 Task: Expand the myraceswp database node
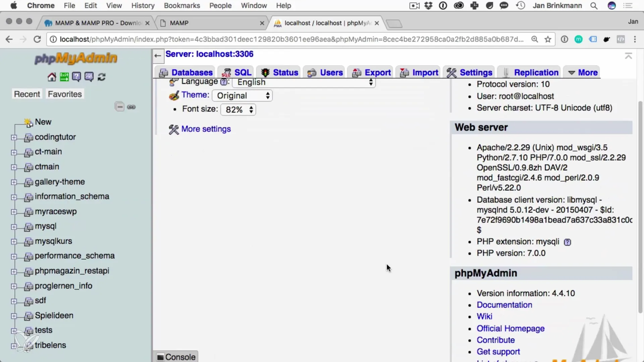14,212
